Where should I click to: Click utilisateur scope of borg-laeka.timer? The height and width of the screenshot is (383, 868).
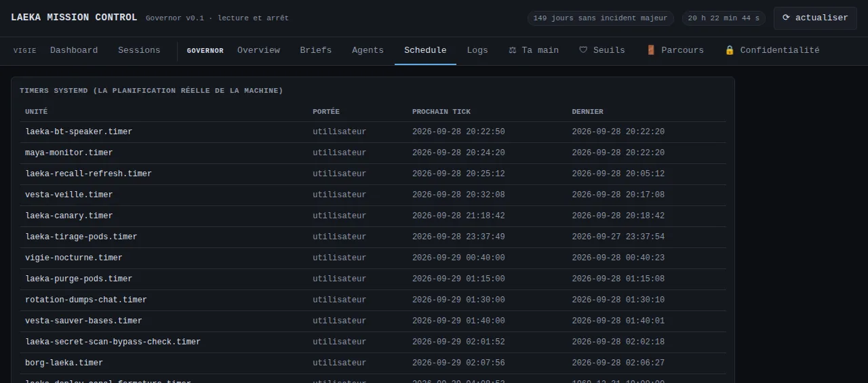(339, 363)
